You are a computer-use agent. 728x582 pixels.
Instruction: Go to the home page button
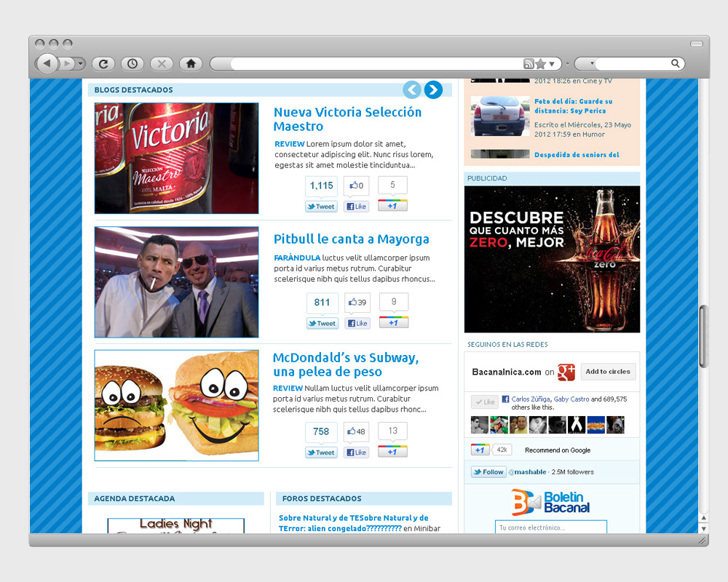coord(191,63)
